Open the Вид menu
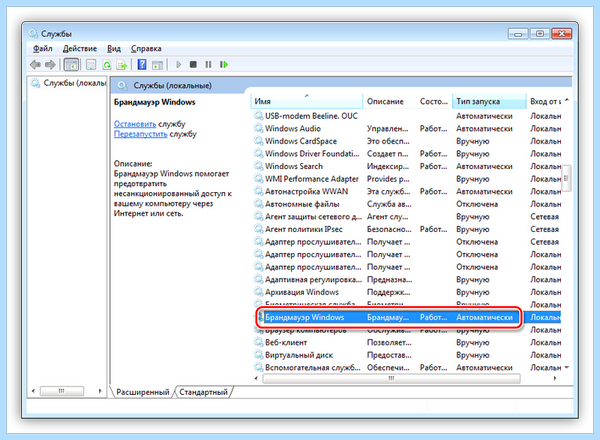600x440 pixels. (114, 49)
